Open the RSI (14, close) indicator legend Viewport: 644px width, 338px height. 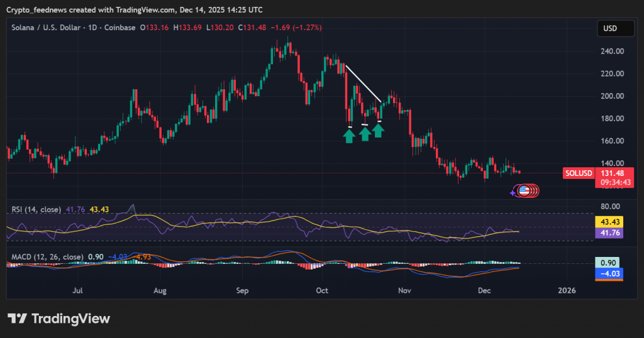coord(34,209)
